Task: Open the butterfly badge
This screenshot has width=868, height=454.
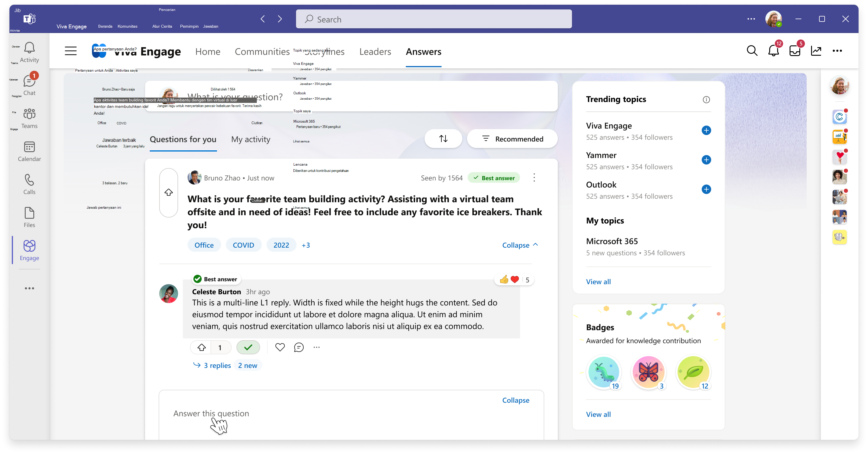Action: (x=648, y=373)
